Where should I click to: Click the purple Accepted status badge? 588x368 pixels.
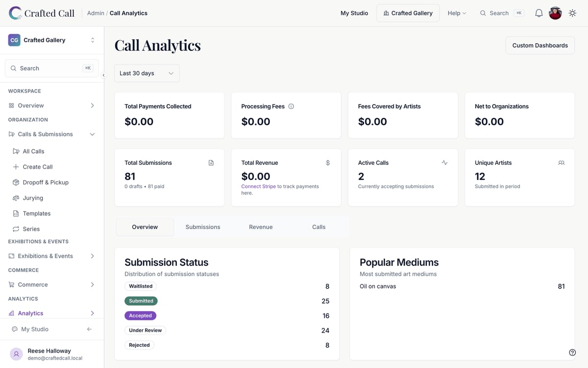[x=141, y=315]
